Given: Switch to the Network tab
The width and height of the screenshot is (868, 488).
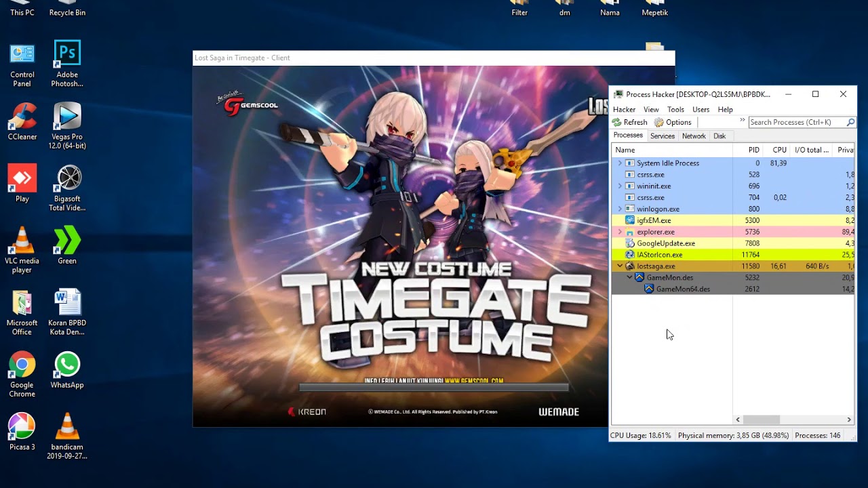Looking at the screenshot, I should 694,136.
